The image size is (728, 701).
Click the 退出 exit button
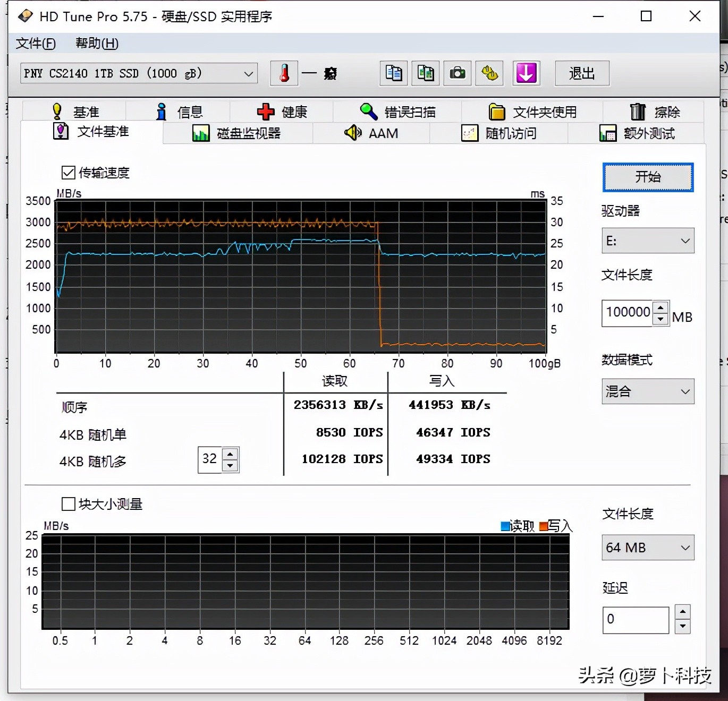(x=582, y=73)
